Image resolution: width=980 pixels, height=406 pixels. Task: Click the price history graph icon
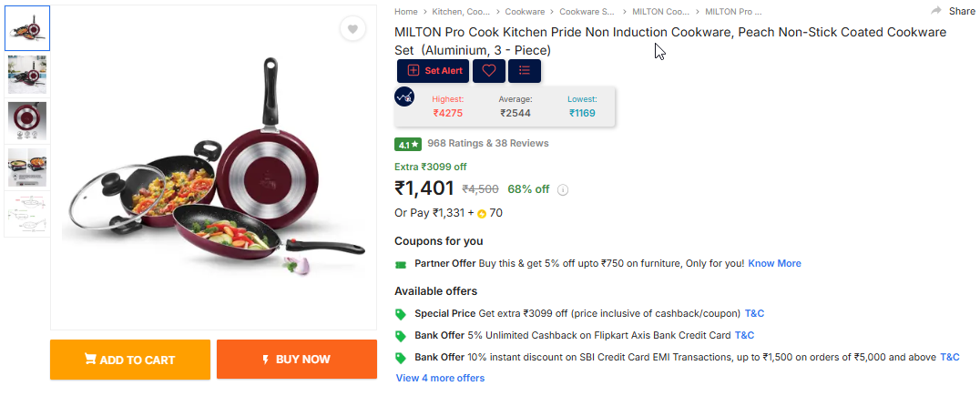pyautogui.click(x=404, y=96)
